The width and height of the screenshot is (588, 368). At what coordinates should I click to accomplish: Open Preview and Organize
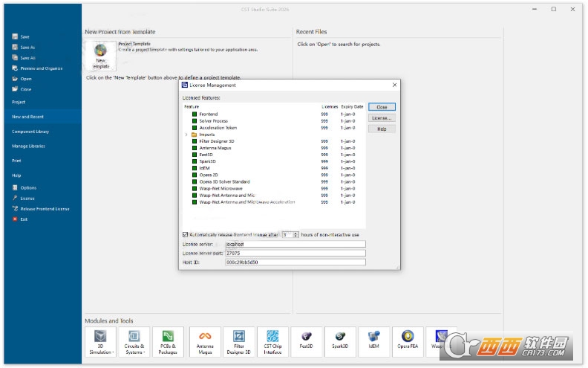(x=37, y=68)
